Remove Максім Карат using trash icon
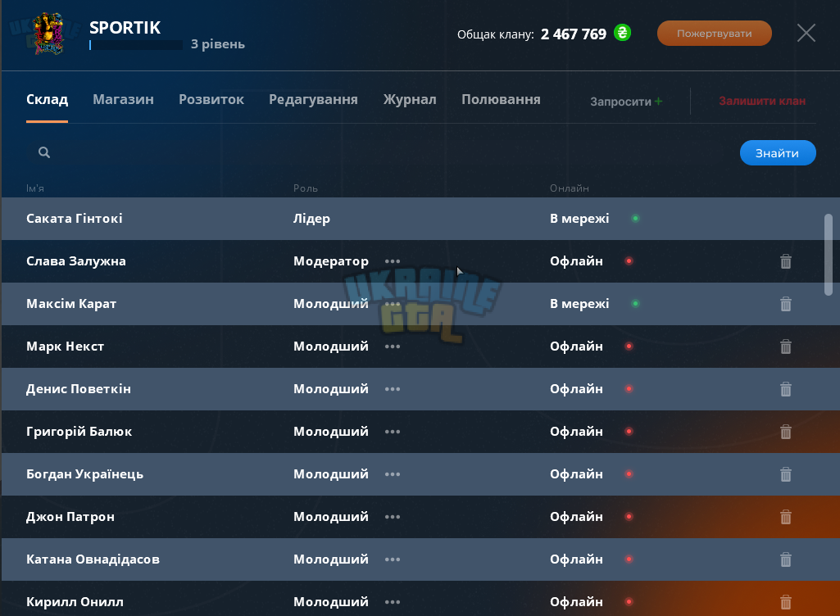The width and height of the screenshot is (840, 616). click(x=785, y=304)
